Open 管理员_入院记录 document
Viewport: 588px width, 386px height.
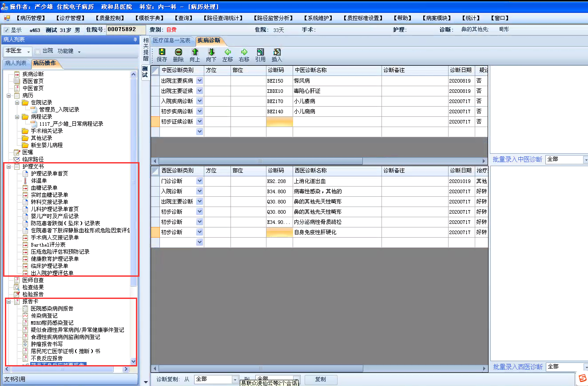pos(59,110)
